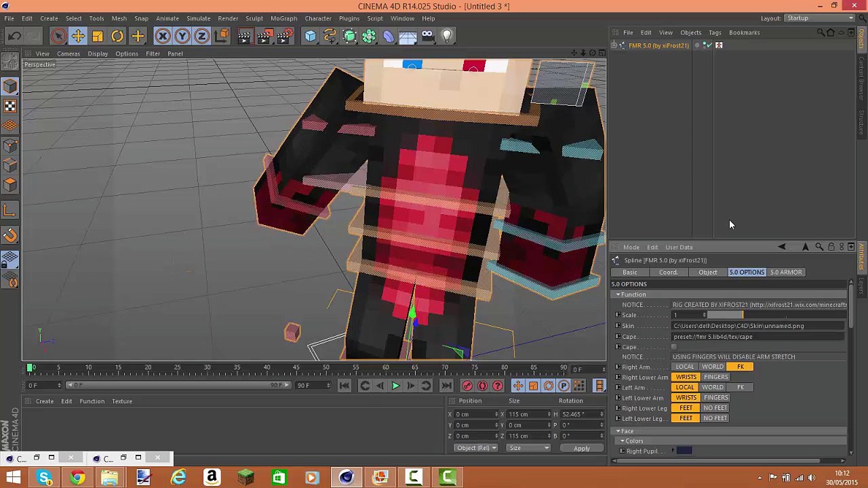Click Record Active Objects keyframe button
Viewport: 868px width, 488px height.
click(467, 386)
